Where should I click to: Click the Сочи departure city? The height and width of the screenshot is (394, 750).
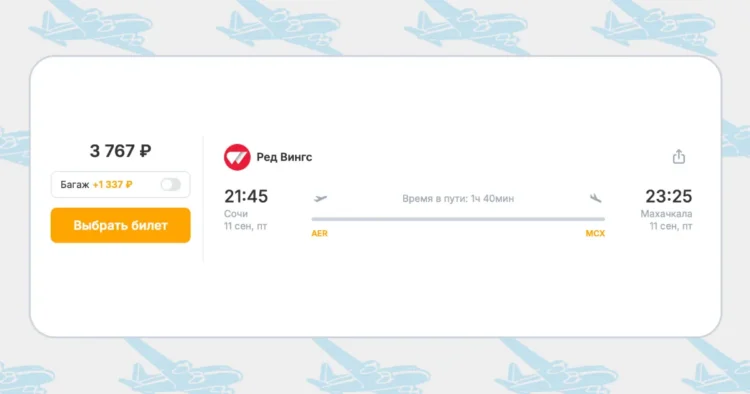236,214
